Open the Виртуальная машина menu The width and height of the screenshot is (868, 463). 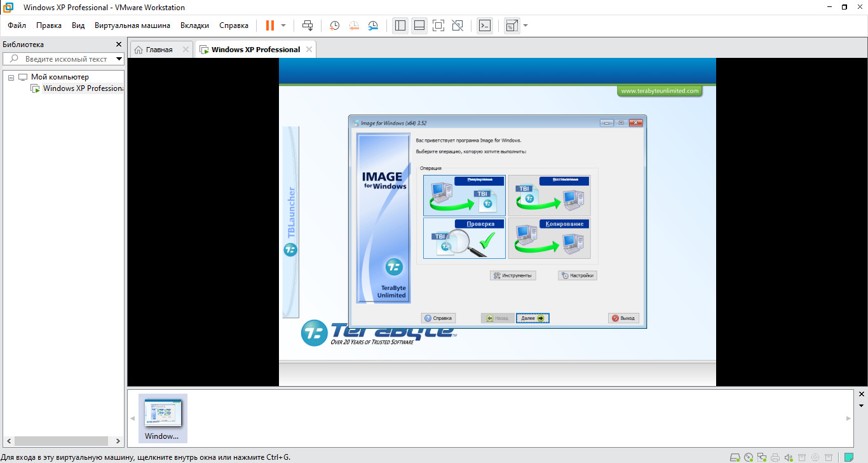[132, 25]
